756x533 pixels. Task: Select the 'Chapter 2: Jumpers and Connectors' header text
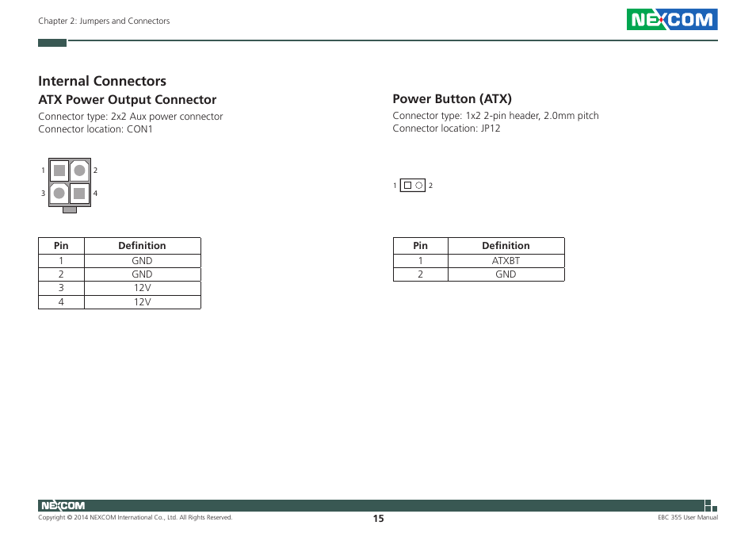(104, 21)
